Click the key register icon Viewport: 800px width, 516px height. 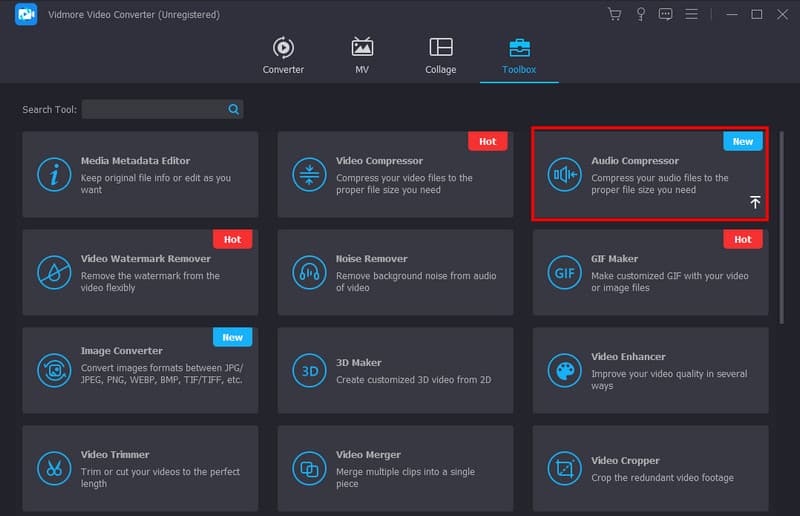point(640,14)
